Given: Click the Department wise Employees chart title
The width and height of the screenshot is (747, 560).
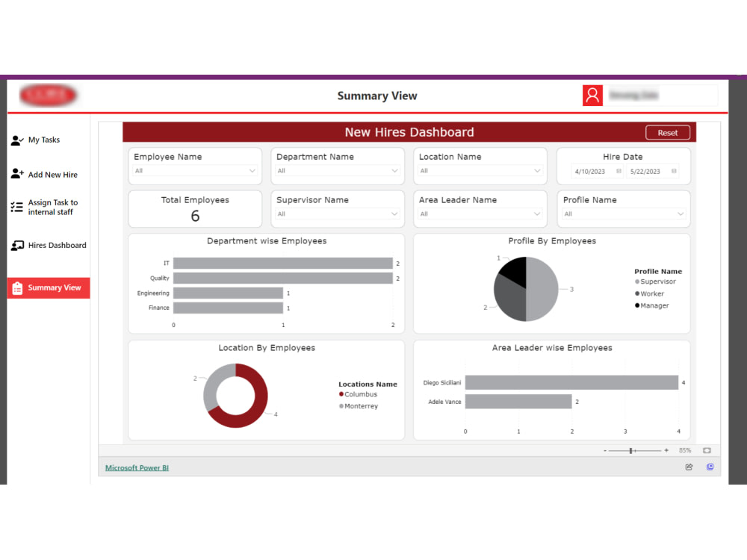Looking at the screenshot, I should [267, 241].
